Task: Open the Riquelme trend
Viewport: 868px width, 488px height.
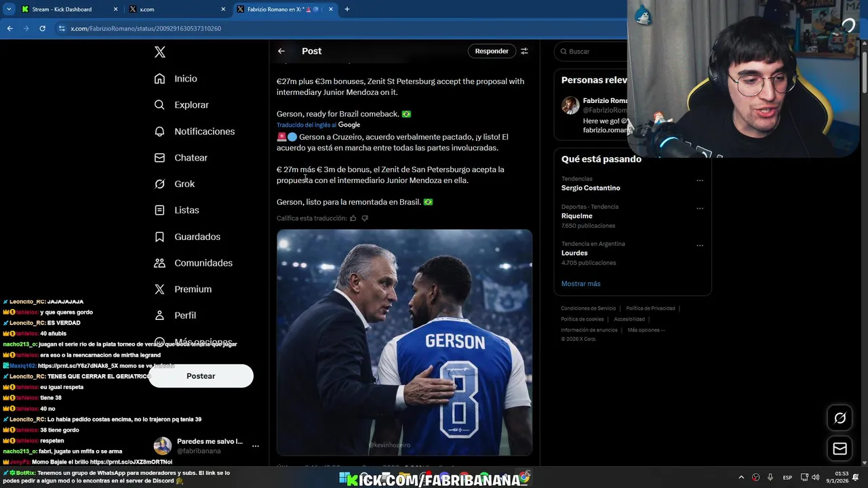Action: (x=576, y=216)
